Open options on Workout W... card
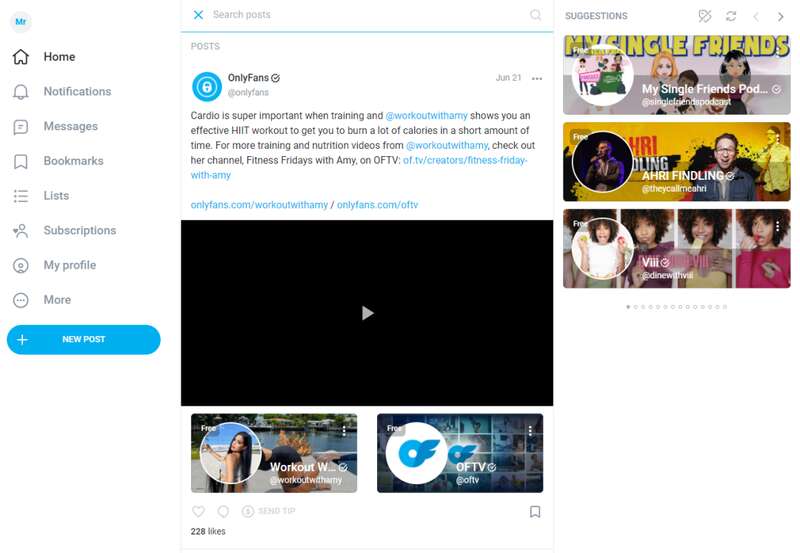The height and width of the screenshot is (553, 800). pos(344,431)
